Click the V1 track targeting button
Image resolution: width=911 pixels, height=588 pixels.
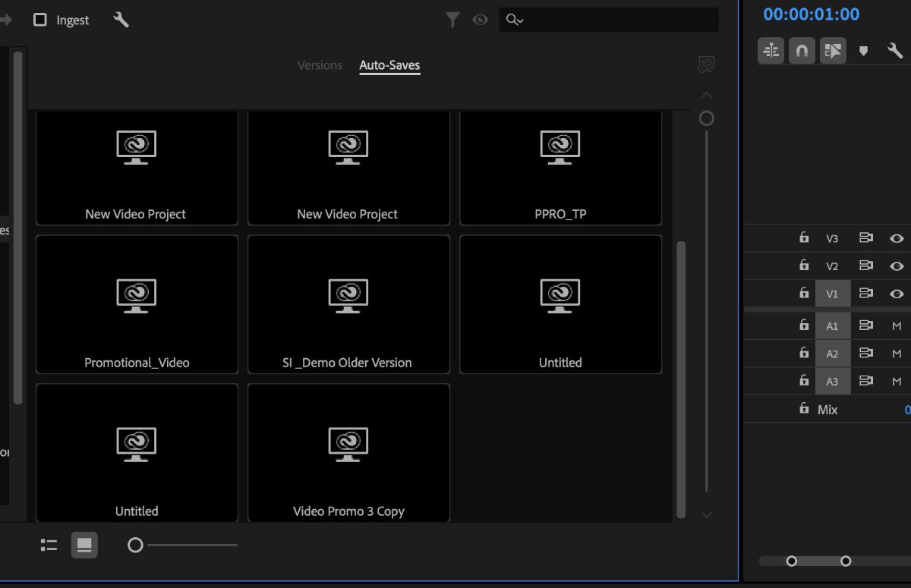832,293
